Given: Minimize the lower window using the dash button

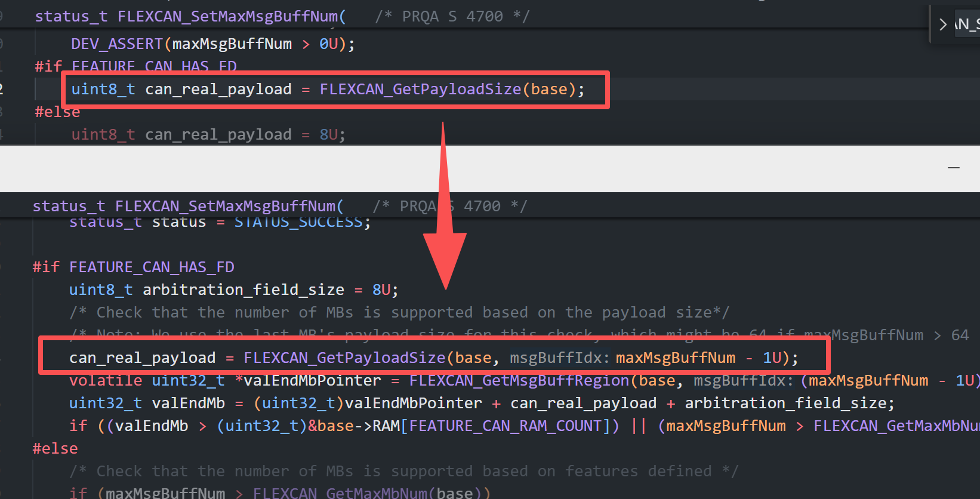Looking at the screenshot, I should (x=954, y=168).
